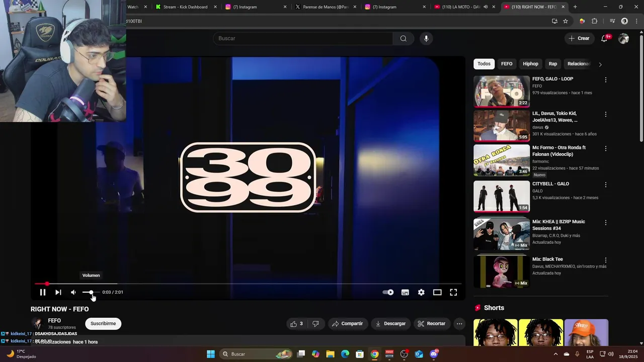Select the Relacionados filter chip
The image size is (644, 362).
click(x=579, y=64)
